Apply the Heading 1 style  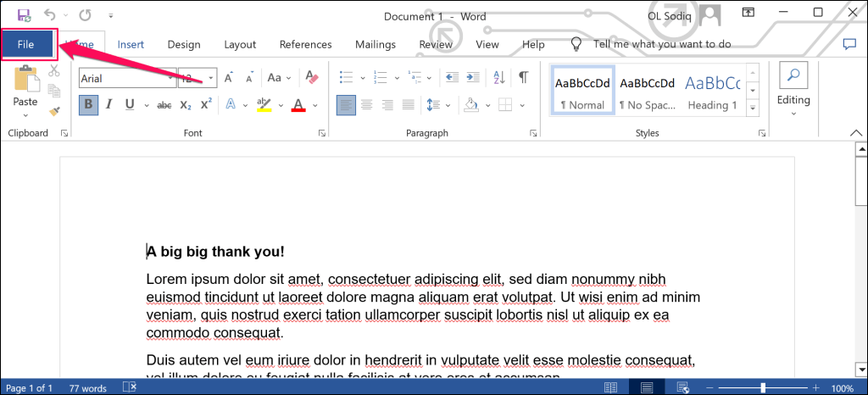712,90
